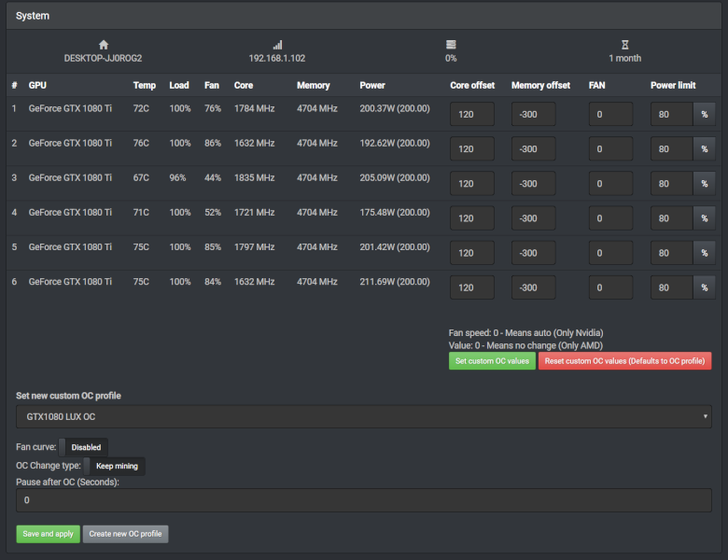Image resolution: width=728 pixels, height=560 pixels.
Task: Open the GTX1080 LUX OC profile dropdown
Action: pyautogui.click(x=364, y=416)
